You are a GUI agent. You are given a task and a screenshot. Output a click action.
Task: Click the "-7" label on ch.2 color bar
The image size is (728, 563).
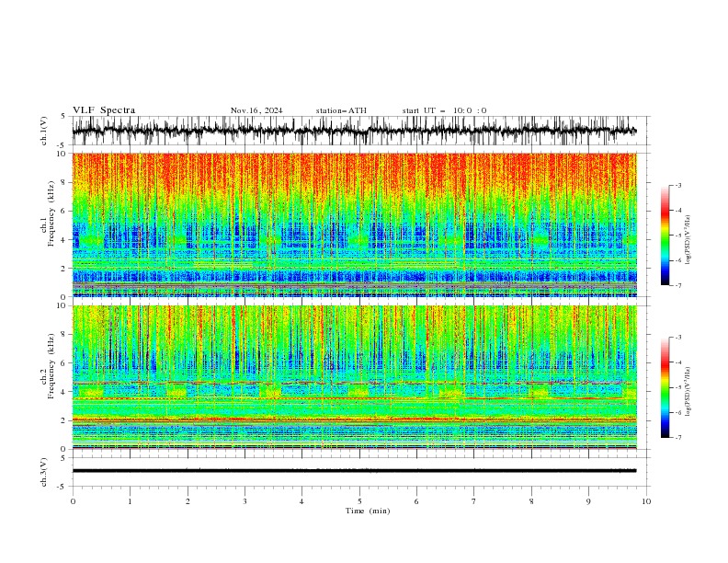pyautogui.click(x=678, y=438)
